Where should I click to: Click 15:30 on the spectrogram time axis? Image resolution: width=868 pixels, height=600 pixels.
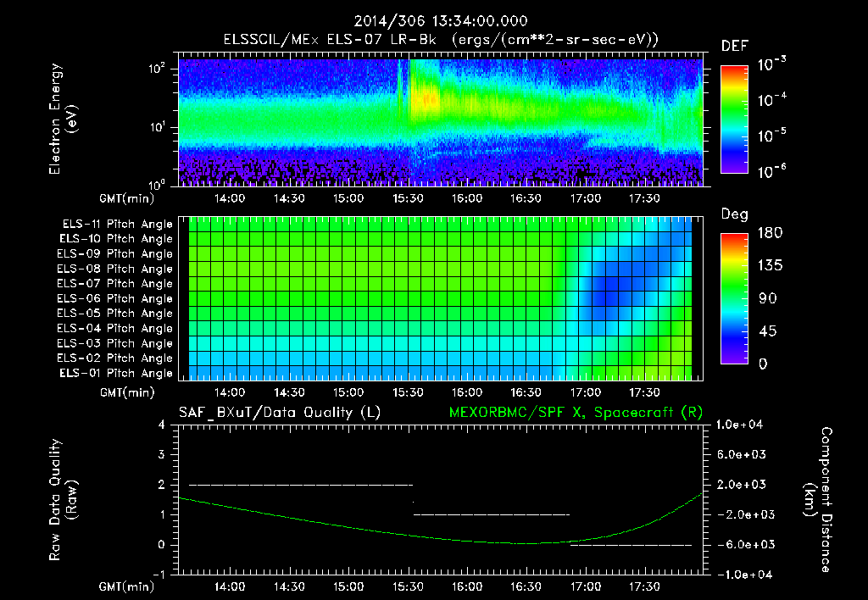(408, 198)
